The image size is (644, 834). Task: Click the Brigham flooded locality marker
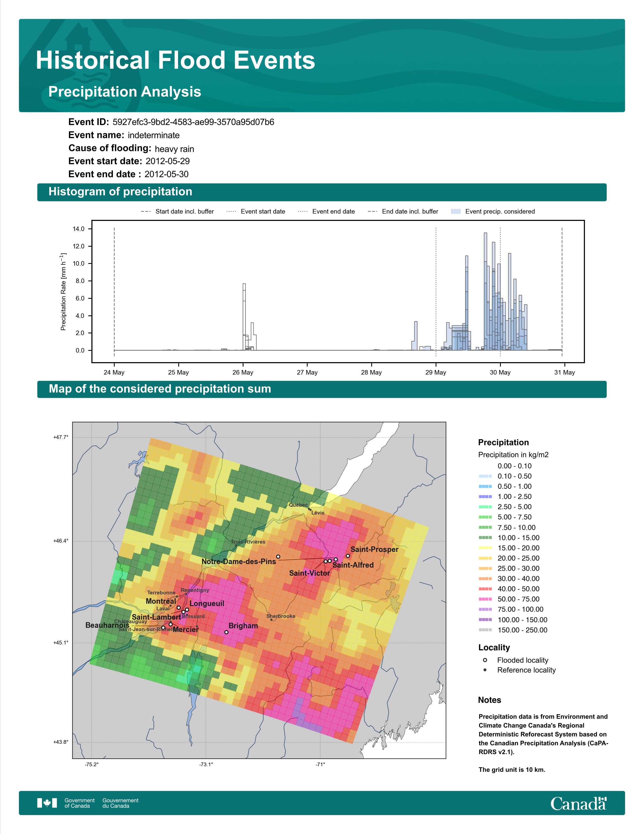(x=226, y=632)
